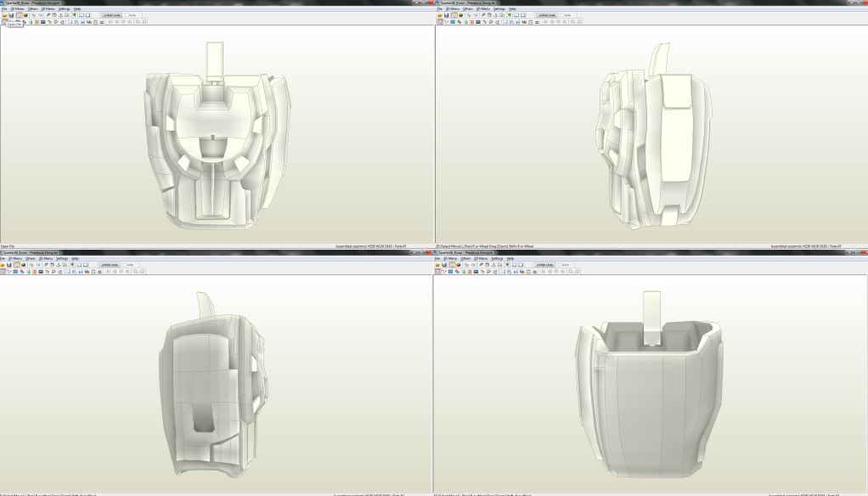
Task: Open Help menu in top-left window
Action: tap(77, 8)
